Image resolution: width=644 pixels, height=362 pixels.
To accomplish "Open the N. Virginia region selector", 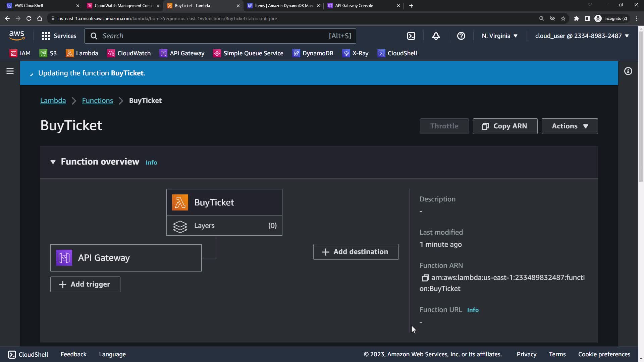I will point(499,36).
